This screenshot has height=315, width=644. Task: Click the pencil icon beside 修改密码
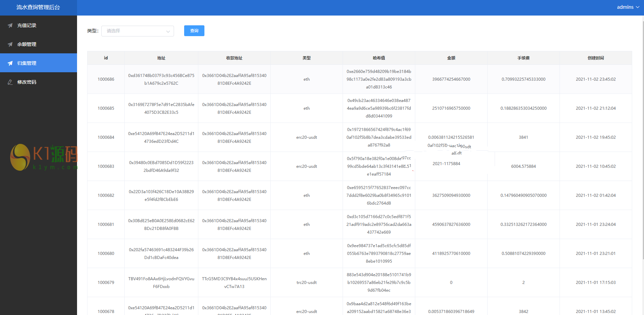click(x=10, y=82)
